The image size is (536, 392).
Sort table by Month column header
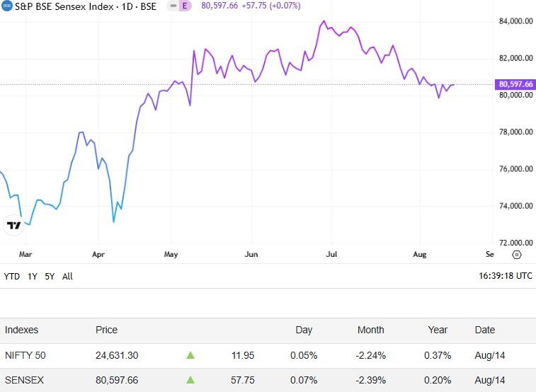370,330
